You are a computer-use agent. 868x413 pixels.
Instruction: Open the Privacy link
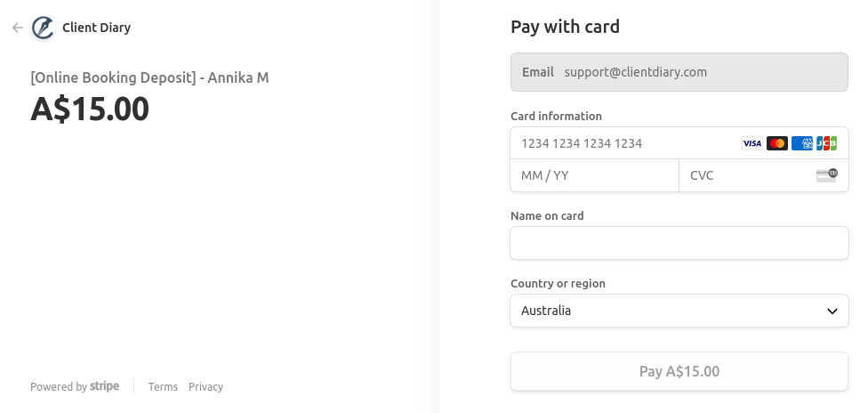[205, 386]
